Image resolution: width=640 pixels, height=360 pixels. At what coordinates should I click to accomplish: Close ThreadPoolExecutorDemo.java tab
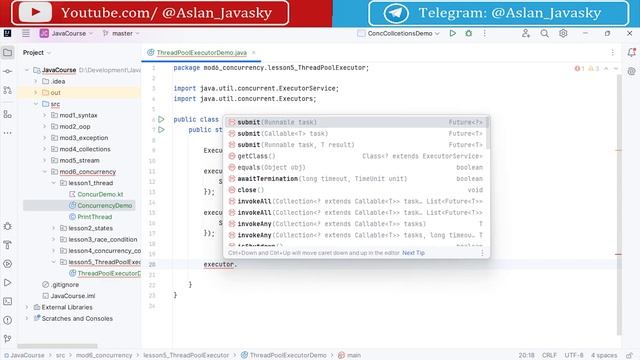(253, 53)
